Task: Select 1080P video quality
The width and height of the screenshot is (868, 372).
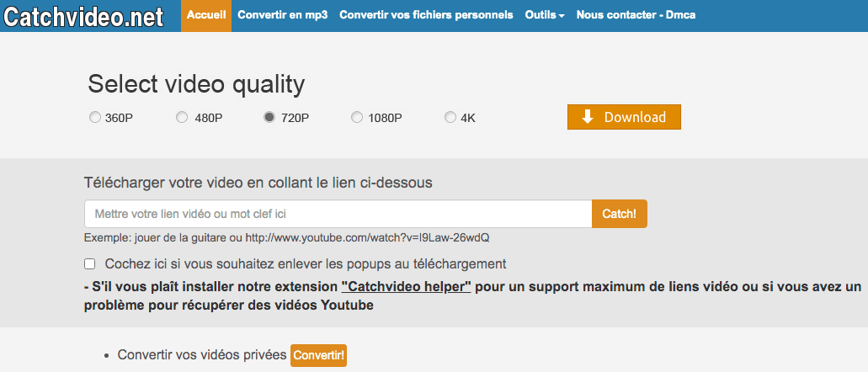Action: [x=357, y=118]
